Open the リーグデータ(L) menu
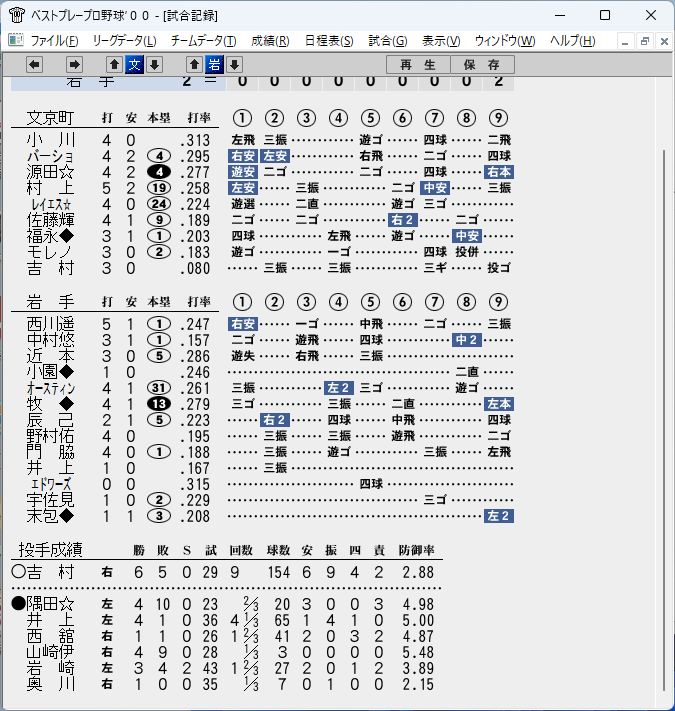675x711 pixels. click(125, 41)
